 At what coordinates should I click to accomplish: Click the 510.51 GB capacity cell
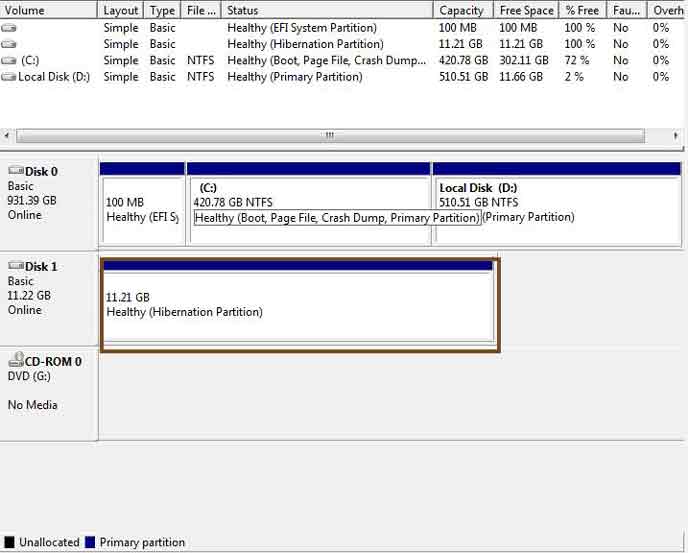(x=463, y=77)
